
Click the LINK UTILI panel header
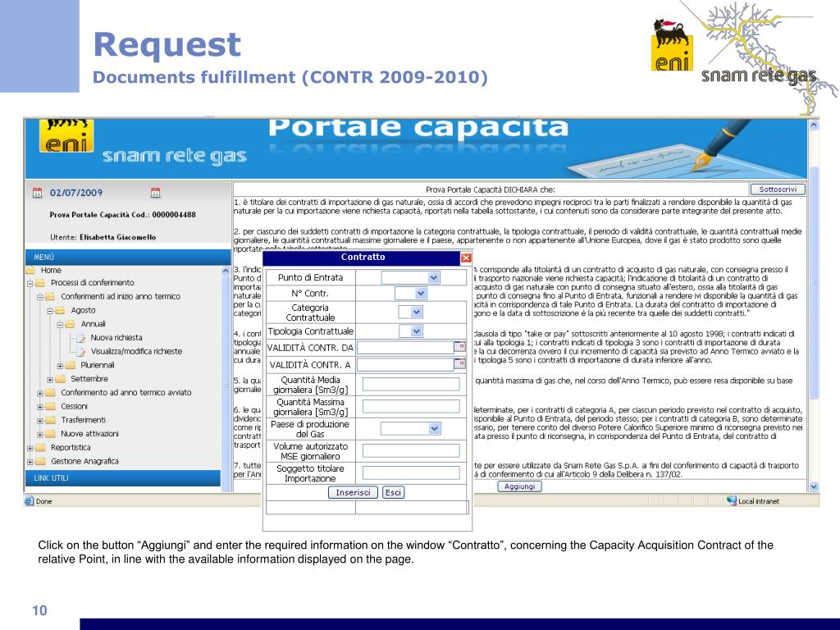pos(123,478)
